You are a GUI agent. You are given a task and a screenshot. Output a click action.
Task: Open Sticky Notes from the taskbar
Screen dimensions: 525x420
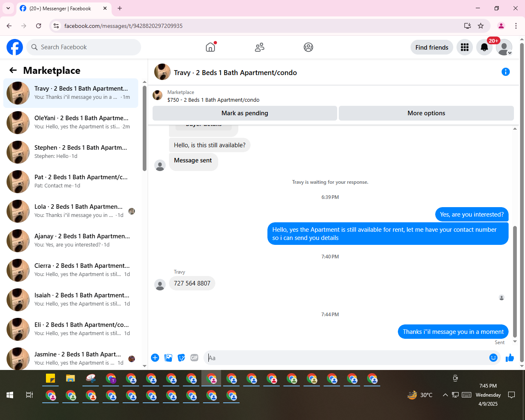[x=50, y=379]
